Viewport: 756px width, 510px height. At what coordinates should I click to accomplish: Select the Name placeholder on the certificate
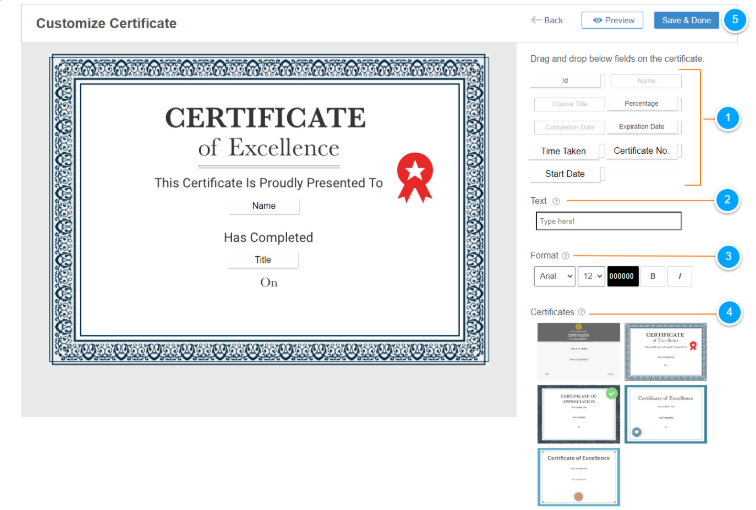click(x=264, y=206)
